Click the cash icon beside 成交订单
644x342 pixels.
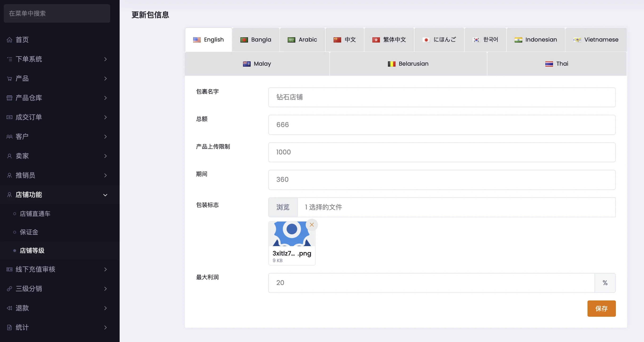click(9, 117)
